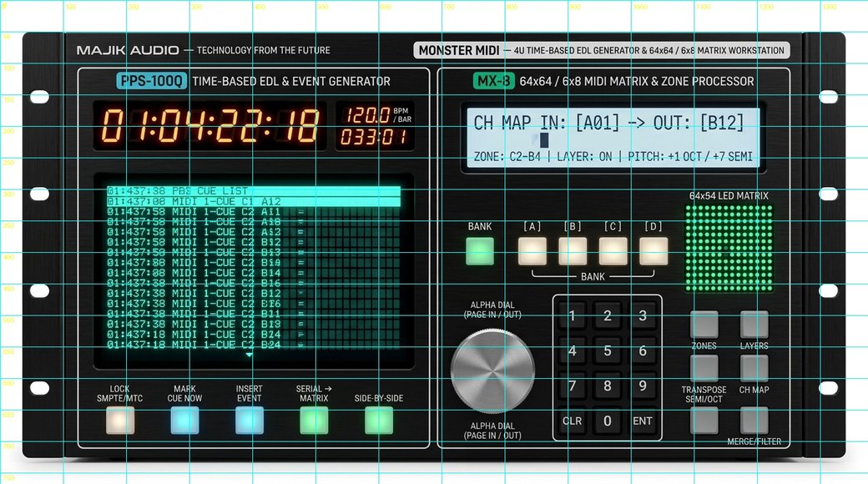
Task: Tap keypad digit 6
Action: (x=642, y=351)
